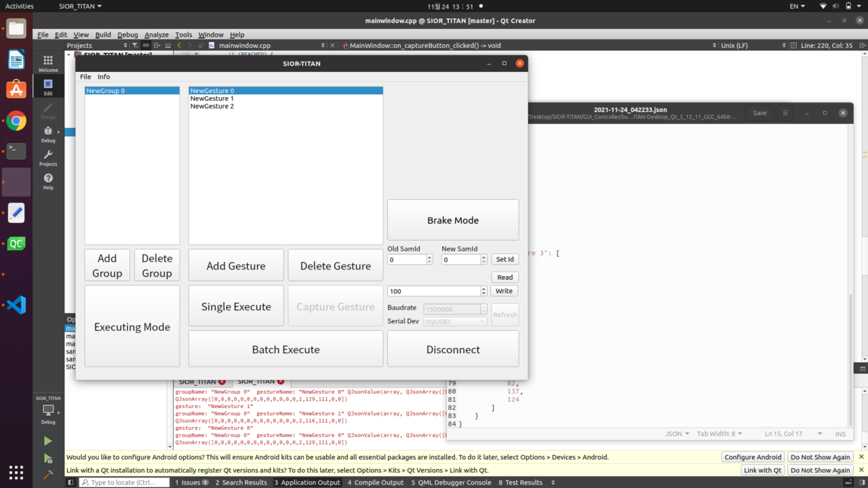Click the Read button

point(505,277)
